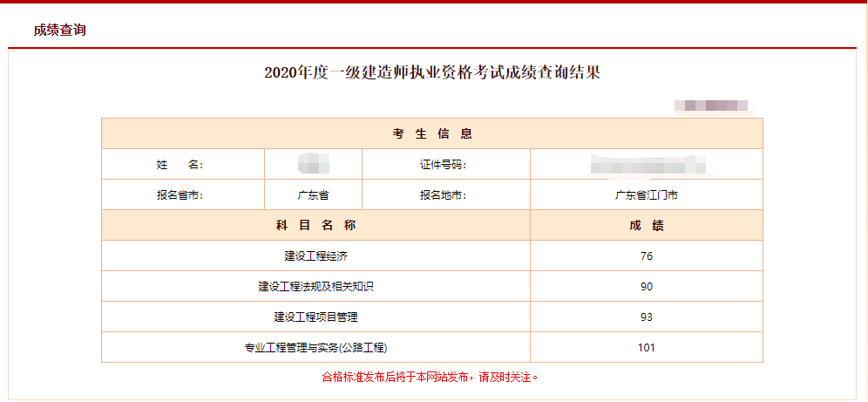Image resolution: width=868 pixels, height=402 pixels.
Task: Click the score 76 cell
Action: pos(646,256)
